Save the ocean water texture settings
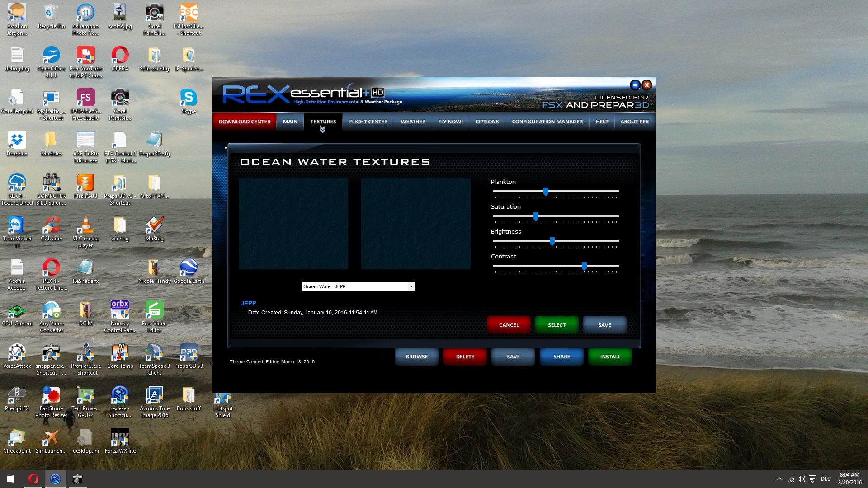 [x=605, y=325]
